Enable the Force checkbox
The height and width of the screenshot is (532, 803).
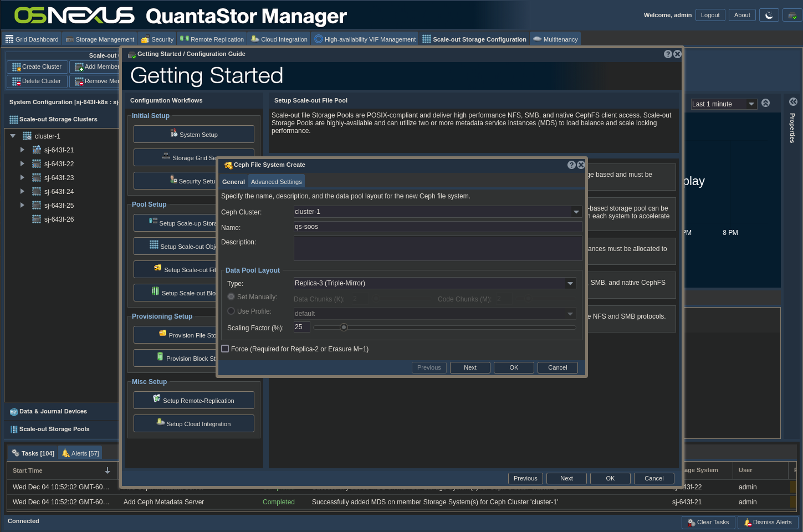[225, 349]
